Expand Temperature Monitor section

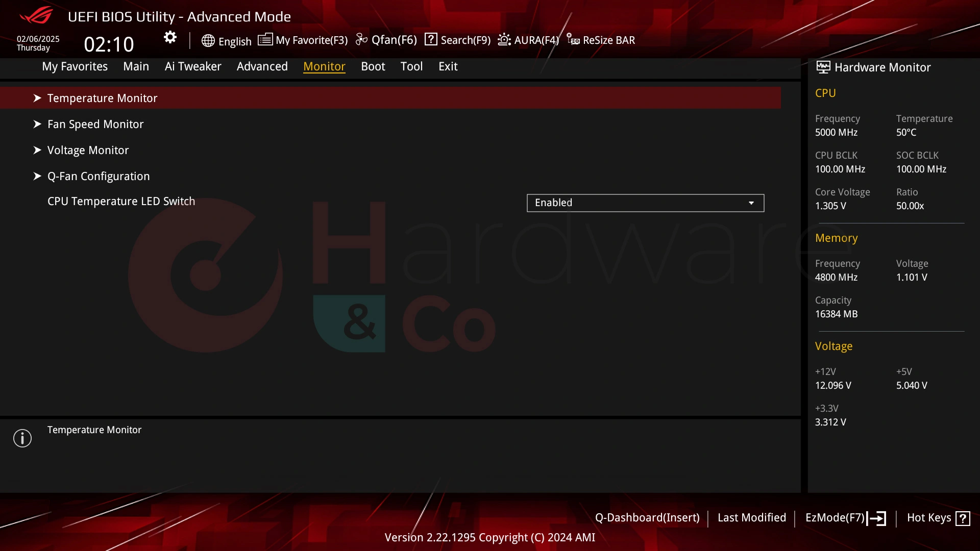102,97
